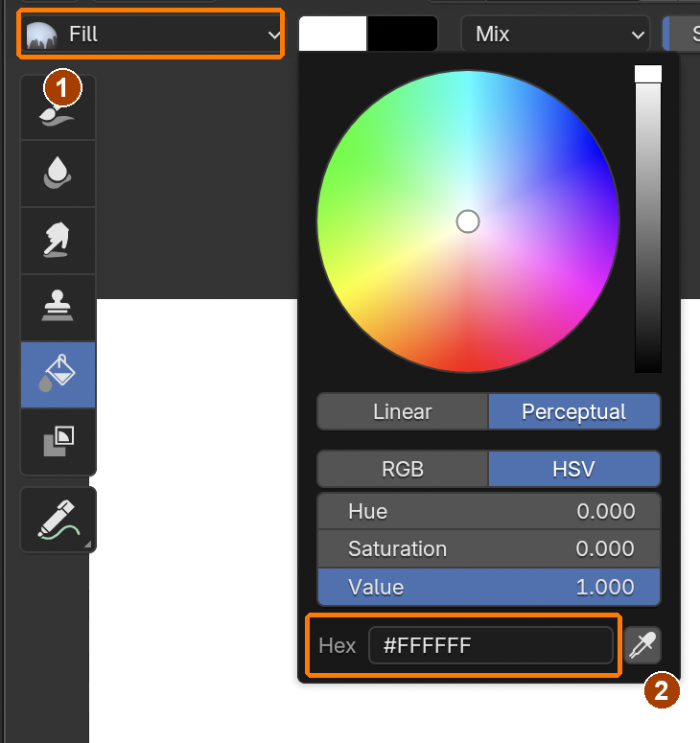The height and width of the screenshot is (743, 700).
Task: Select the Clone stamp tool
Action: pos(58,307)
